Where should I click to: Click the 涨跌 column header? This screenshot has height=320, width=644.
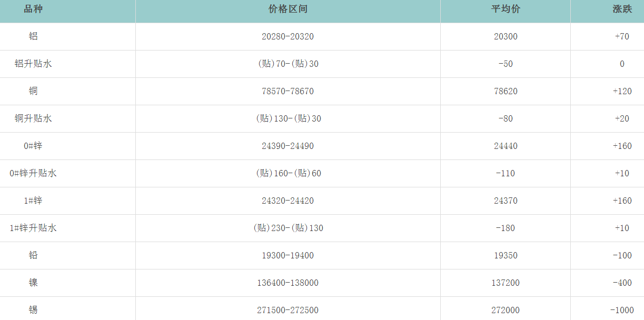622,9
